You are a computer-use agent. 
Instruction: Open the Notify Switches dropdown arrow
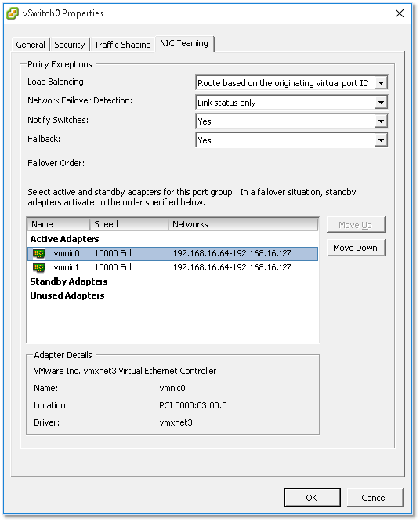pos(381,121)
